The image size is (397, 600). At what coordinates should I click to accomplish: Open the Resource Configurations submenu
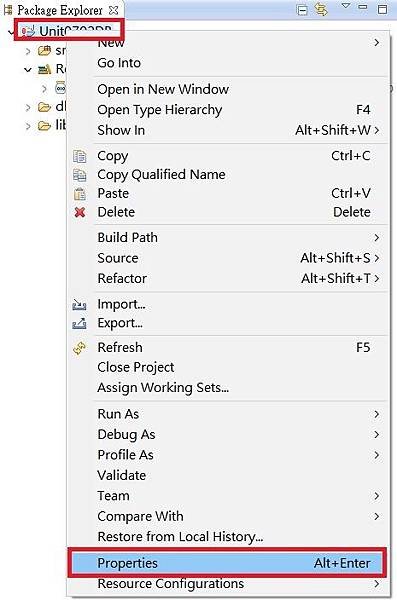228,584
